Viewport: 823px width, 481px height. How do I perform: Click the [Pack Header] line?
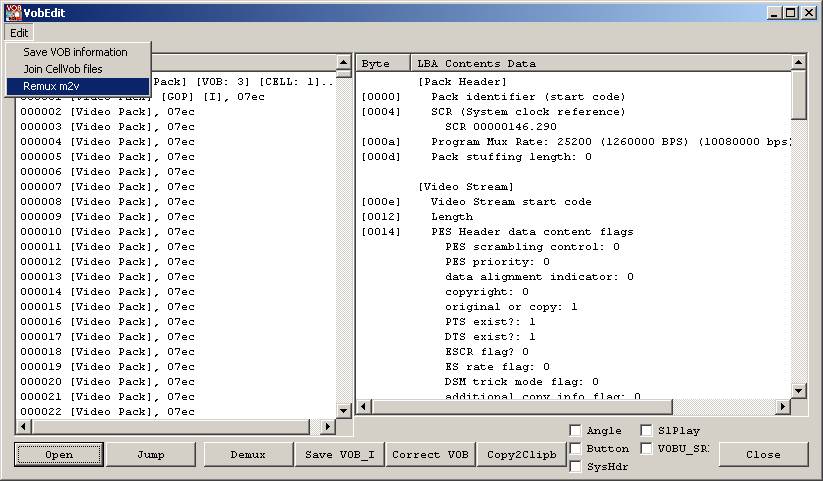click(462, 82)
